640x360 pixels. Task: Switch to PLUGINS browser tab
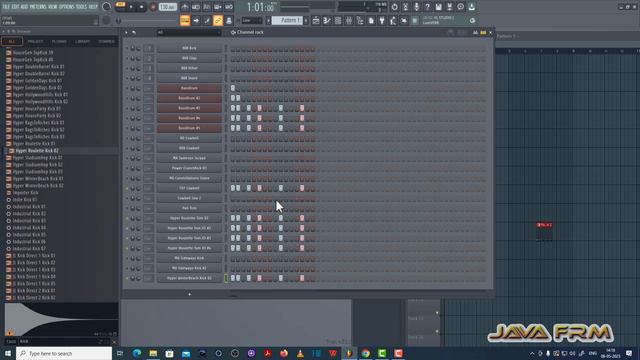(x=59, y=41)
